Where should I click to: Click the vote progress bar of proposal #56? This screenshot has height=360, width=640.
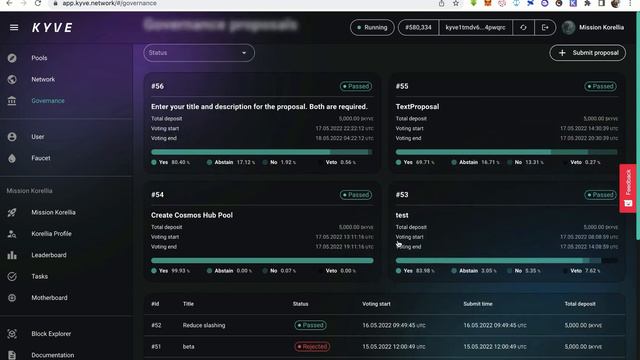pyautogui.click(x=262, y=152)
